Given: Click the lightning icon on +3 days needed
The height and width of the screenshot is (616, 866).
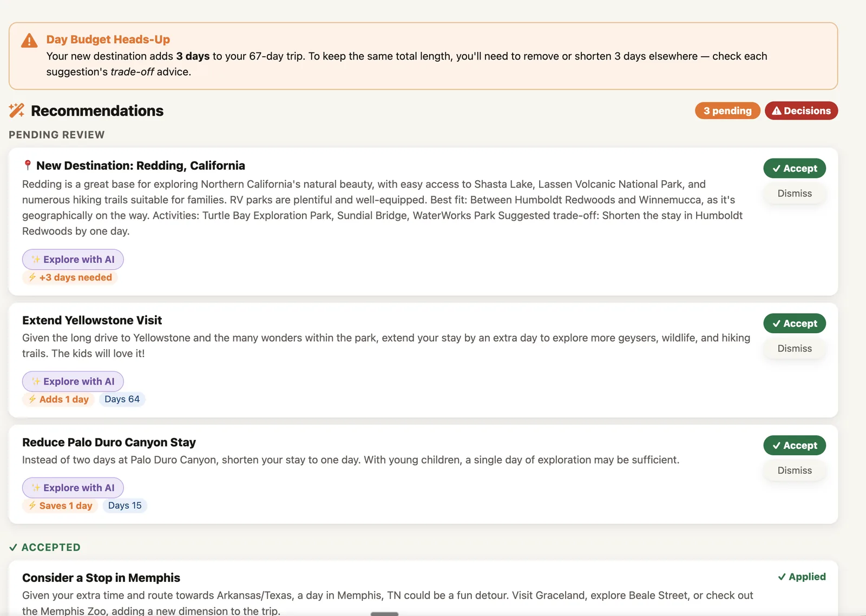Looking at the screenshot, I should [32, 277].
